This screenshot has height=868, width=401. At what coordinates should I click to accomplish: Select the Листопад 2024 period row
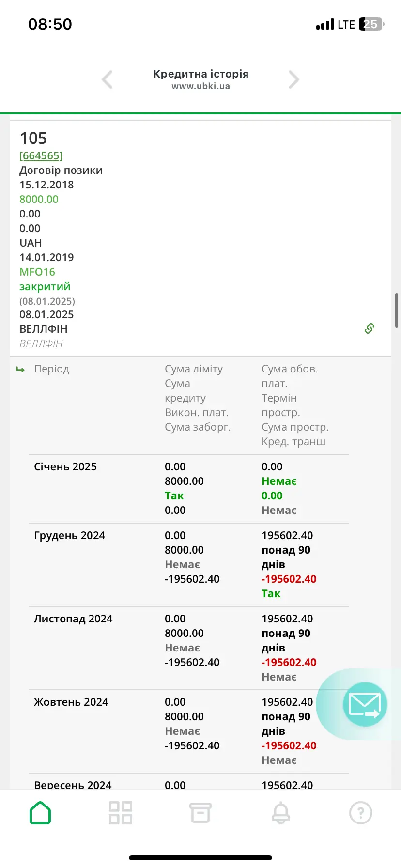pyautogui.click(x=73, y=619)
